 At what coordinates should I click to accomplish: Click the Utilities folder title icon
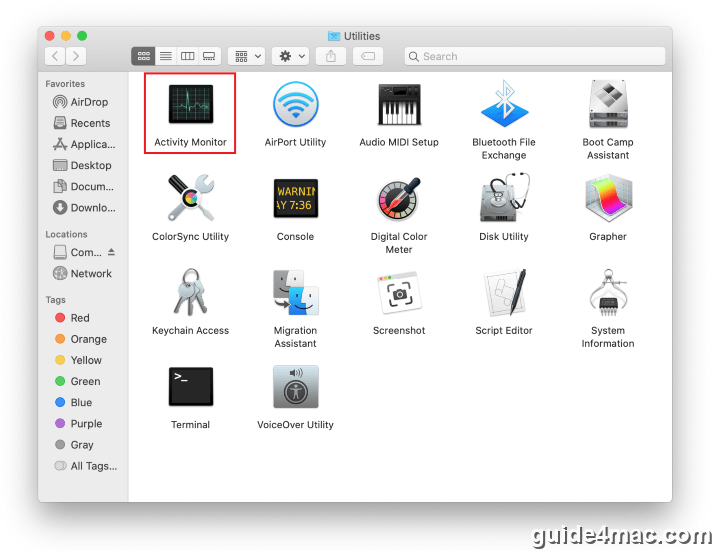(x=334, y=36)
